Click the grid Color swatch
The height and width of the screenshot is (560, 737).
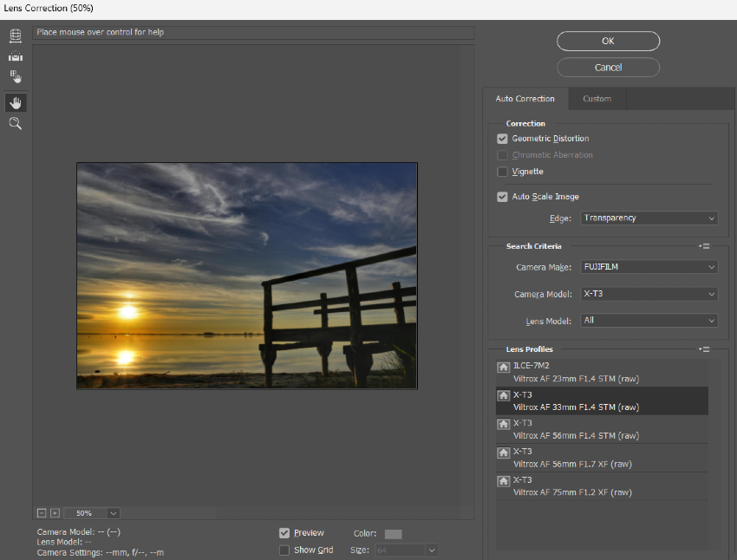click(x=393, y=533)
